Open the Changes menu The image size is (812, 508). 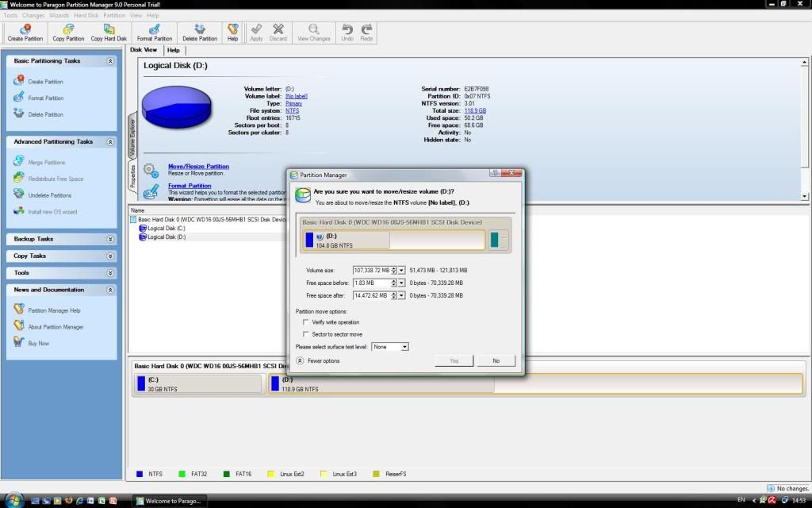[33, 15]
